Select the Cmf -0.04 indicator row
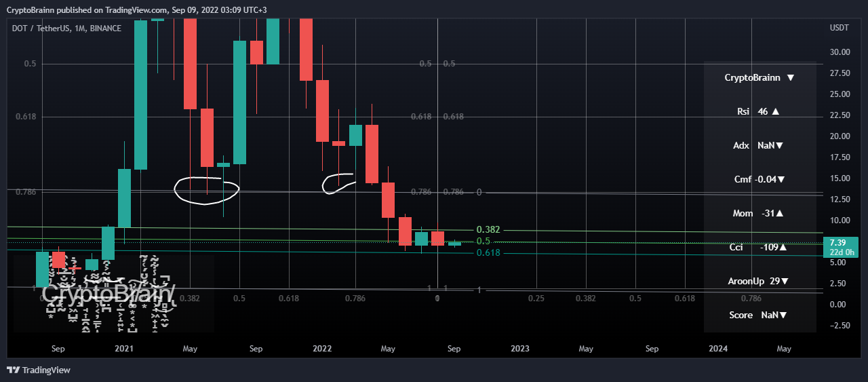This screenshot has height=382, width=868. click(x=759, y=179)
